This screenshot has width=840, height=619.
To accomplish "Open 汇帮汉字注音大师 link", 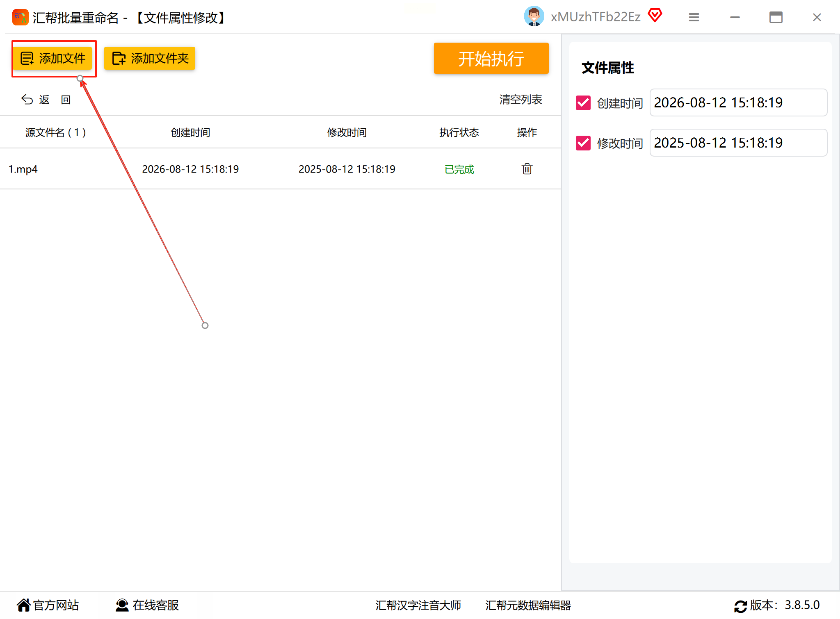I will tap(418, 605).
